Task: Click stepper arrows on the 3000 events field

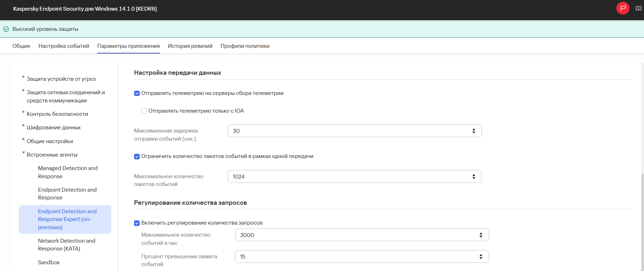Action: 481,235
